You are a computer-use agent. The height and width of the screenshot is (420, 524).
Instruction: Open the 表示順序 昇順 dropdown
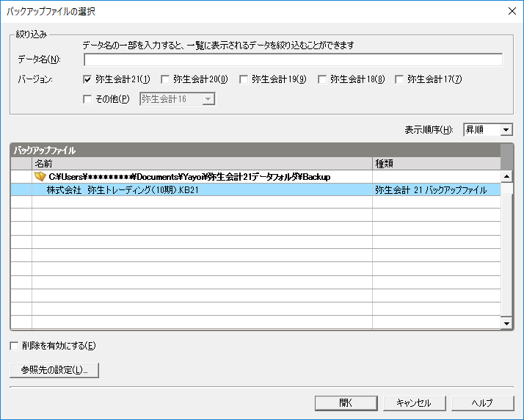488,130
